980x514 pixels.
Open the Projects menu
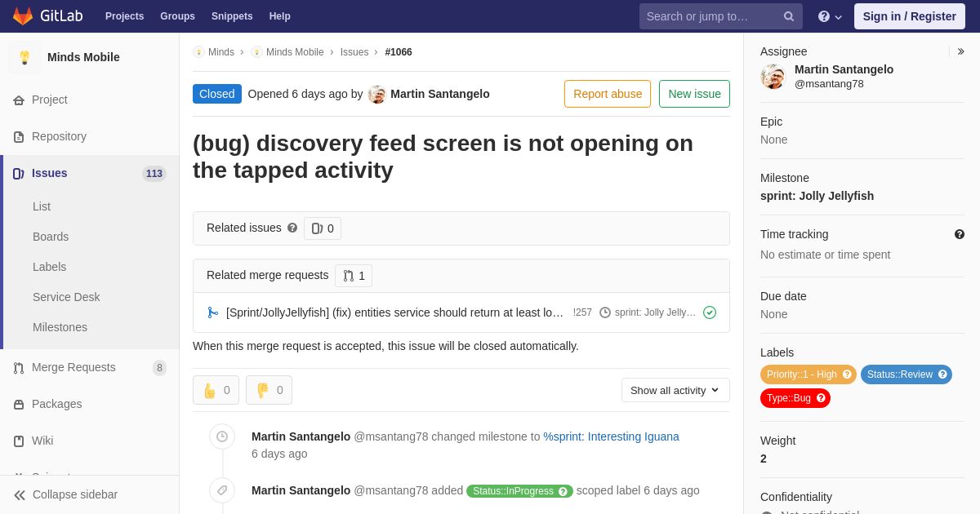coord(124,16)
